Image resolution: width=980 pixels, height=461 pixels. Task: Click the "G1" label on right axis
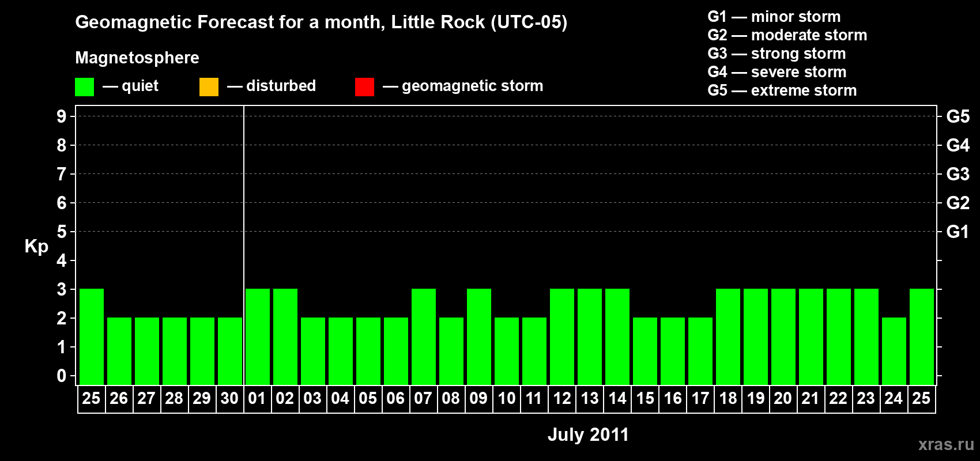click(x=958, y=232)
